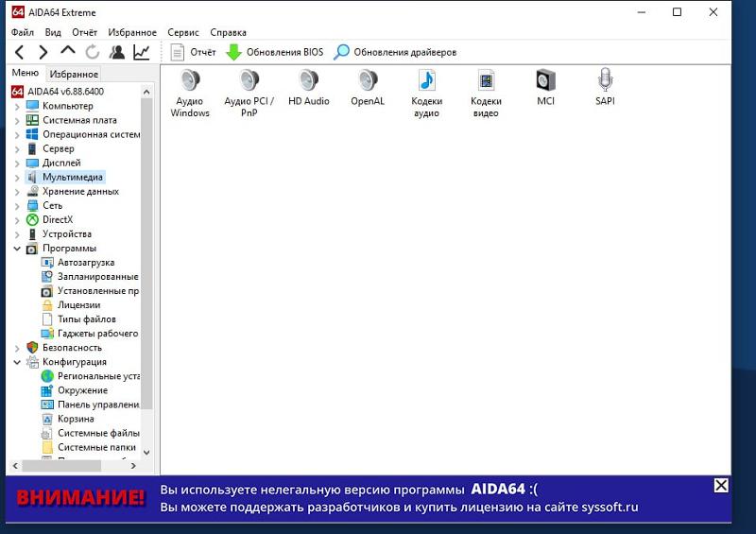Click the tree horizontal scrollbar right arrow
756x534 pixels.
pos(133,466)
